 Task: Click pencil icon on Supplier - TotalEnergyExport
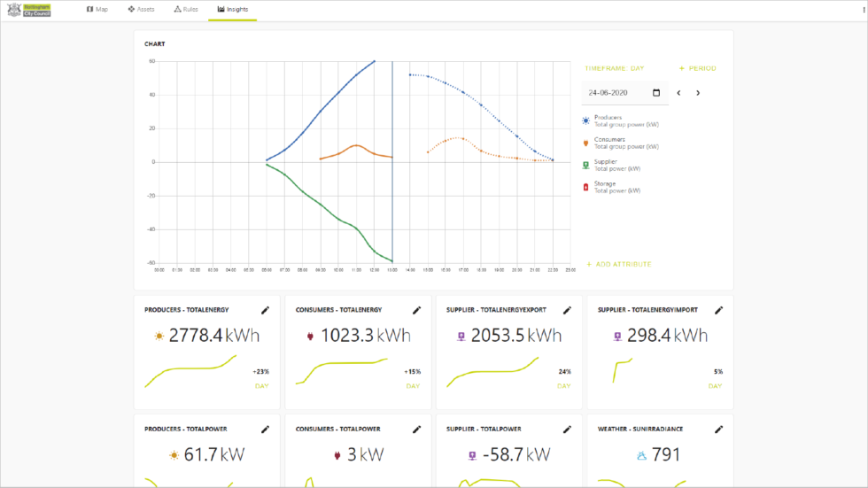[x=568, y=310]
